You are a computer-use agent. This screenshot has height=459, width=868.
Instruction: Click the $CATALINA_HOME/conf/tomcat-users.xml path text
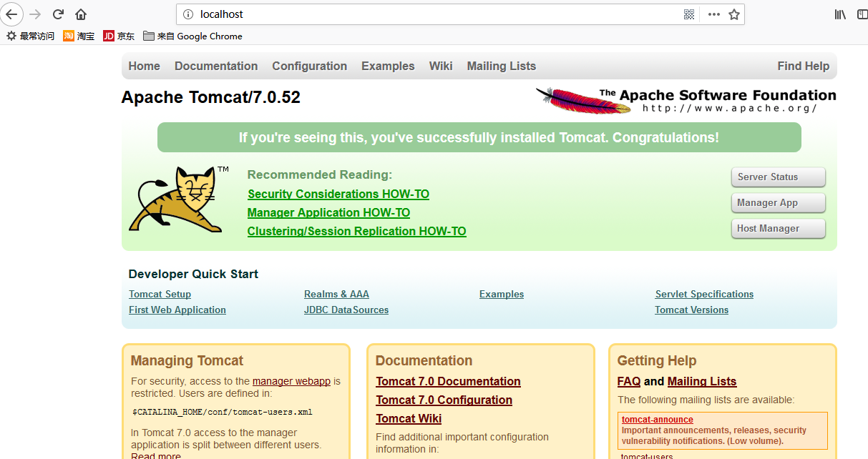click(x=222, y=412)
